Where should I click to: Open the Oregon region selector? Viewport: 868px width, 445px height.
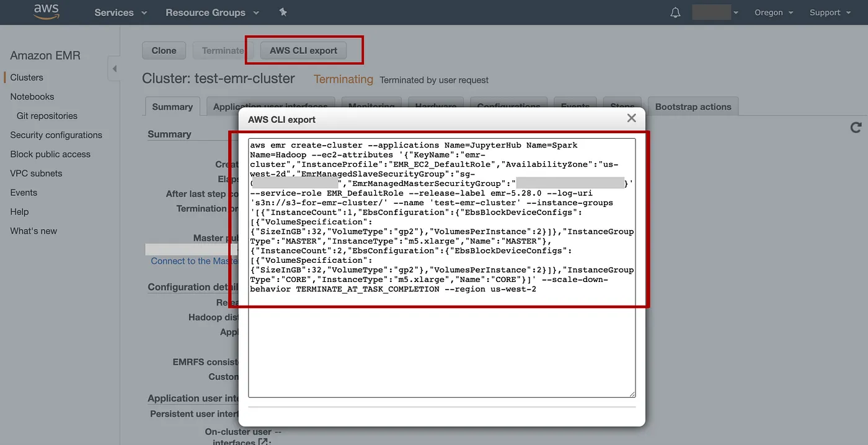[x=774, y=12]
